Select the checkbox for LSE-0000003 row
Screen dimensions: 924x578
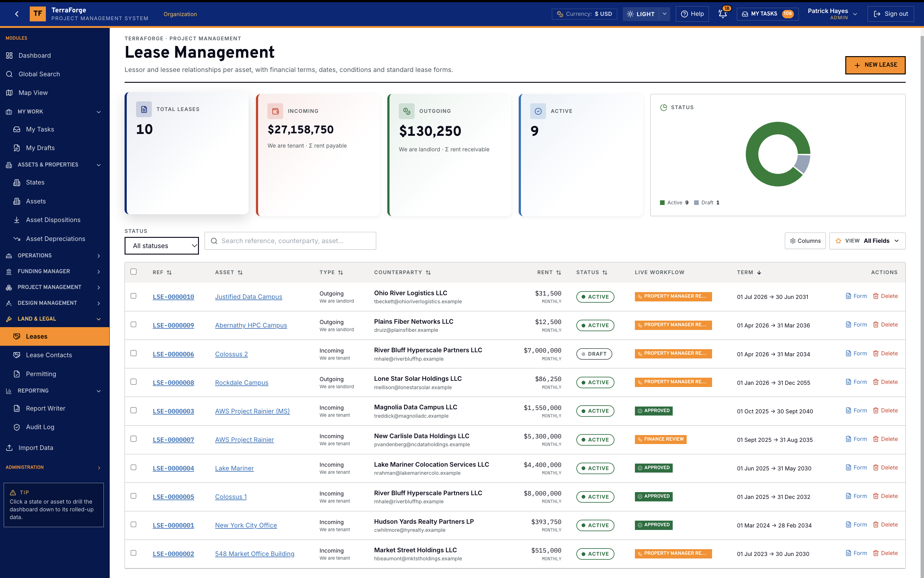click(x=133, y=410)
